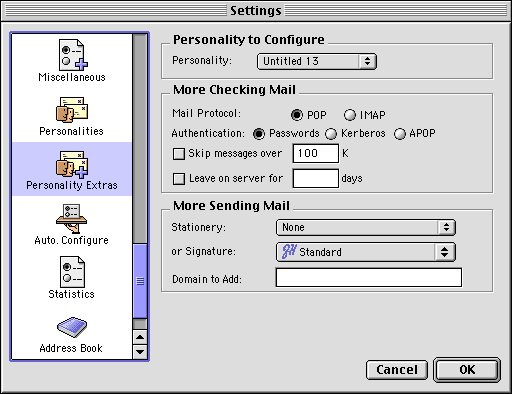This screenshot has width=512, height=394.
Task: Select Kerberos authentication
Action: [x=331, y=134]
